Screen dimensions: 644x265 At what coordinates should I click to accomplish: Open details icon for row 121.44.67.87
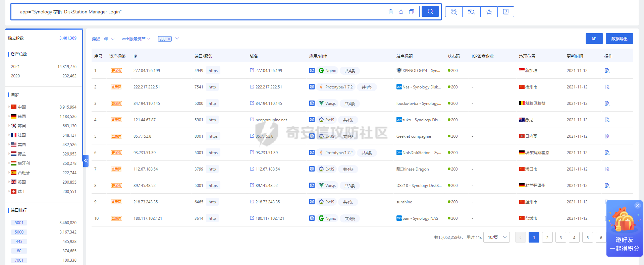(x=607, y=120)
